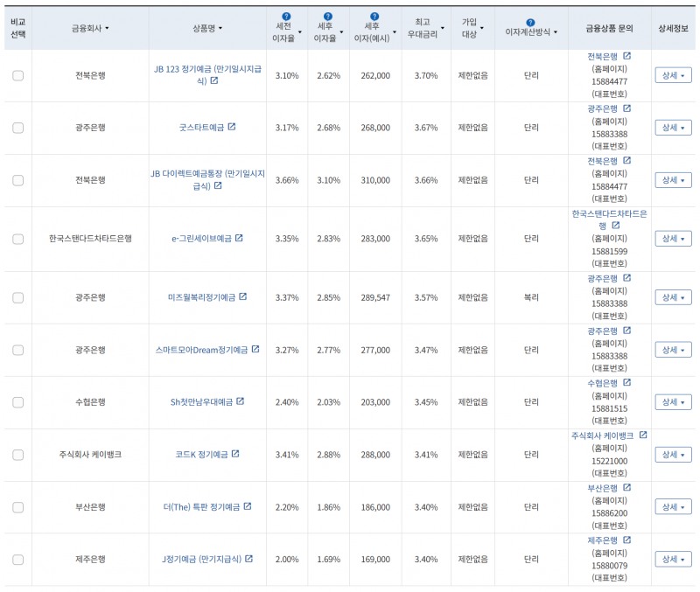Viewport: 700px width, 592px height.
Task: Click external link icon beside 굿스타트예금
Action: pyautogui.click(x=232, y=127)
